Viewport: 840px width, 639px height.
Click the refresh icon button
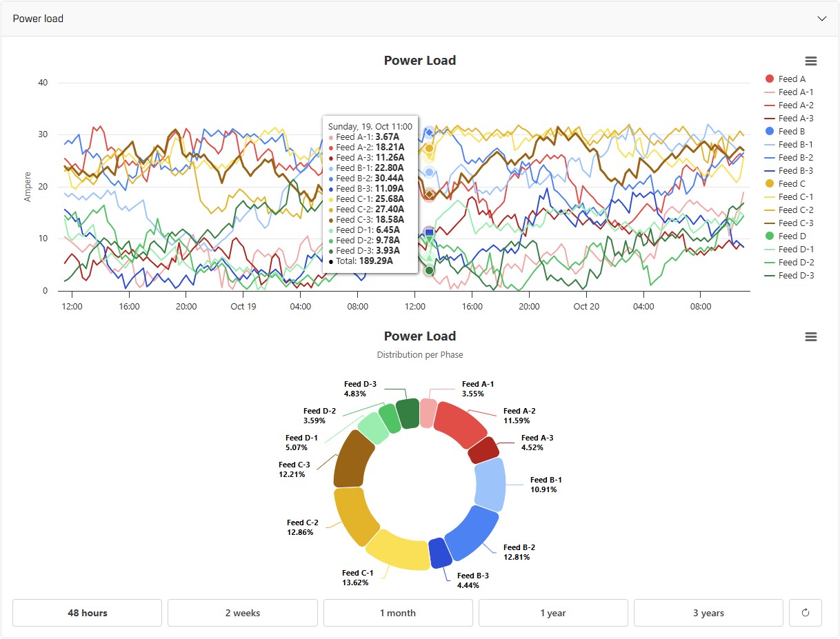pos(805,613)
